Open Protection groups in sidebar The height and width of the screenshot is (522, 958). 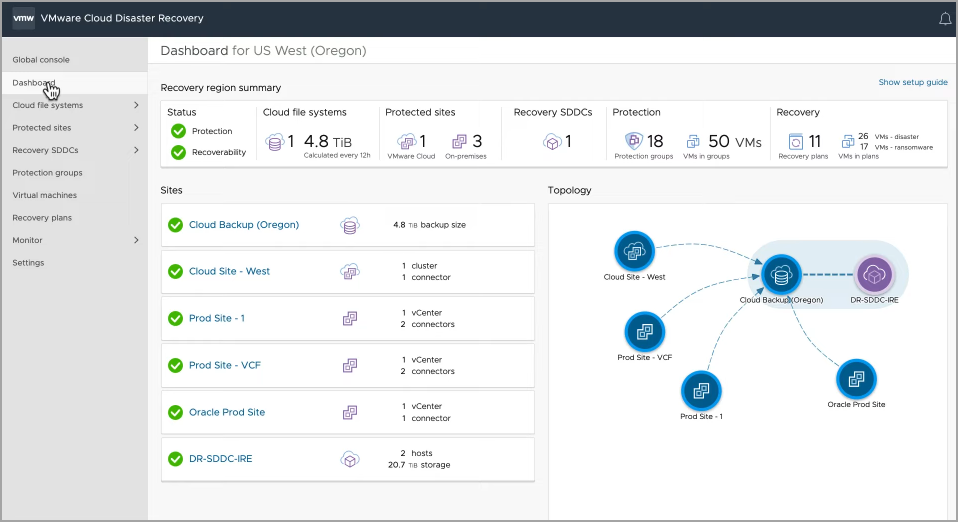[47, 173]
